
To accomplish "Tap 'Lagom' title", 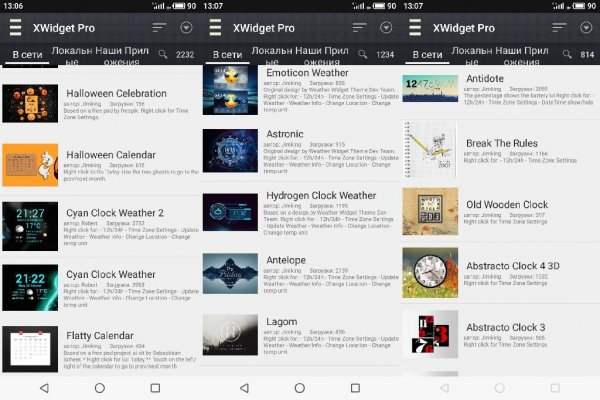I will (282, 322).
